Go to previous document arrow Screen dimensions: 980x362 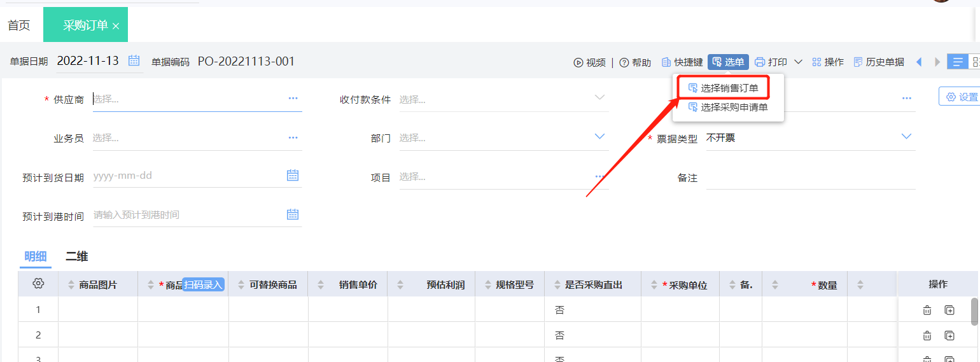[919, 62]
